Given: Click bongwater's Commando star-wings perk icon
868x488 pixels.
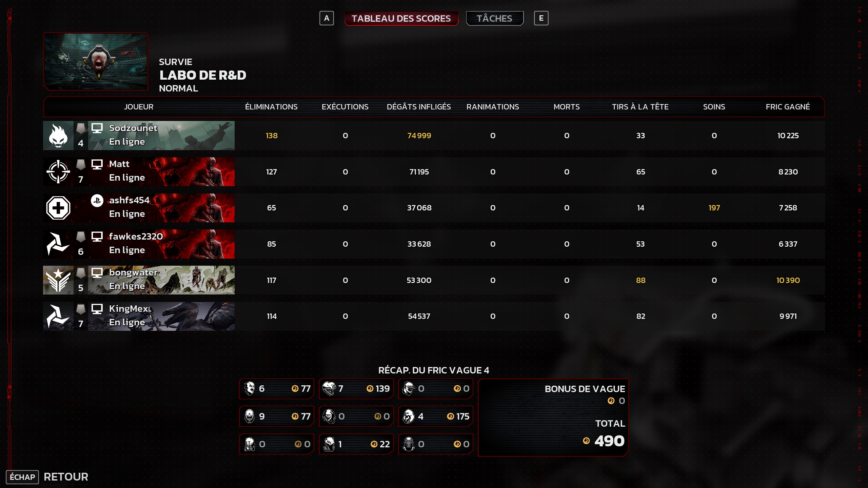Looking at the screenshot, I should 58,280.
